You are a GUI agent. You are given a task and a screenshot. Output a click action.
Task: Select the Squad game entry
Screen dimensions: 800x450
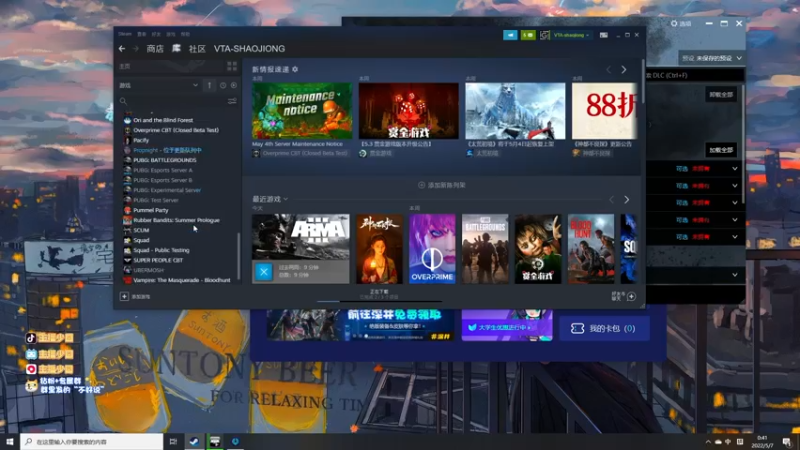click(x=141, y=240)
